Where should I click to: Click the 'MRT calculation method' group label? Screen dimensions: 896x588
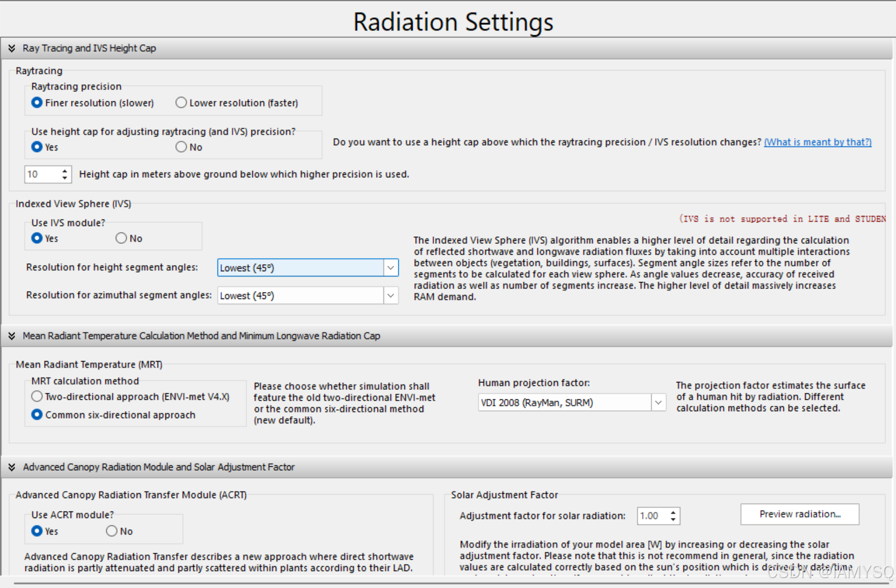tap(85, 381)
